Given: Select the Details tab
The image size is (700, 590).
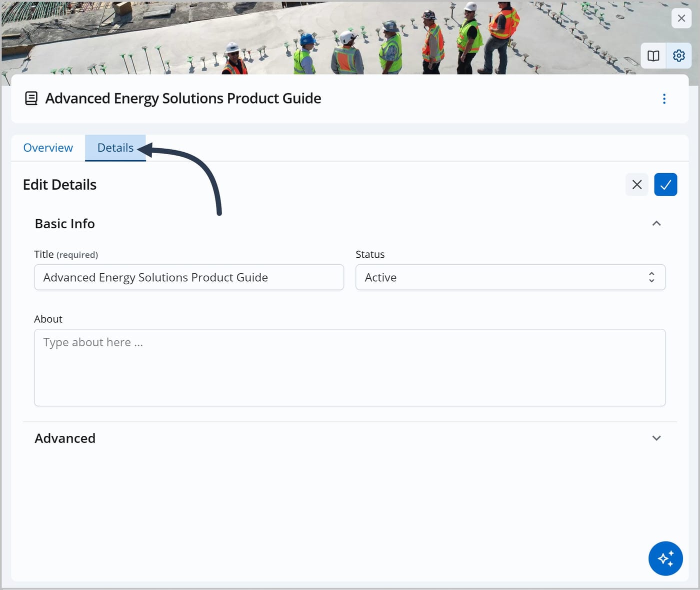Looking at the screenshot, I should click(x=115, y=148).
